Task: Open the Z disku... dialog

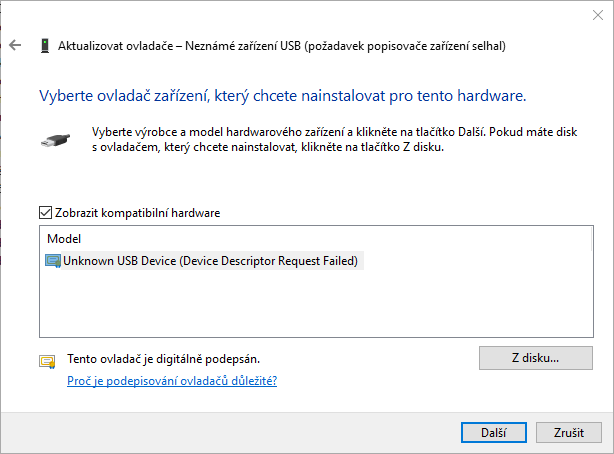Action: tap(535, 358)
